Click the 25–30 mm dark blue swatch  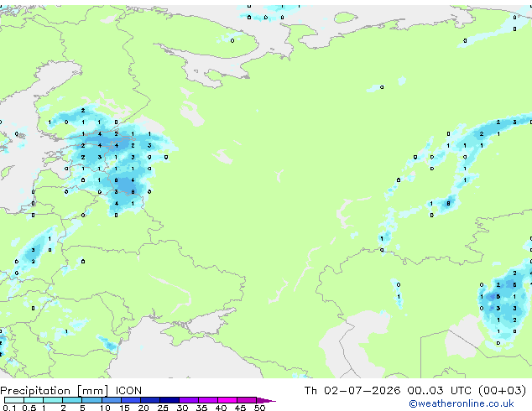coord(170,400)
